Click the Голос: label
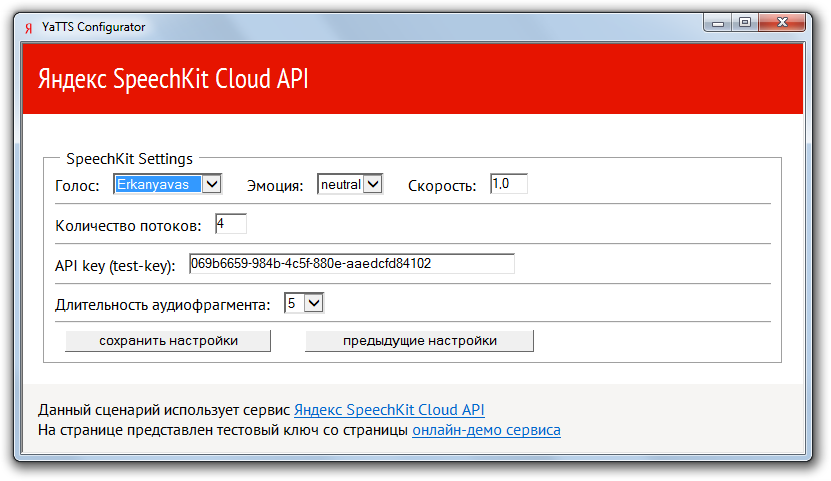 77,186
